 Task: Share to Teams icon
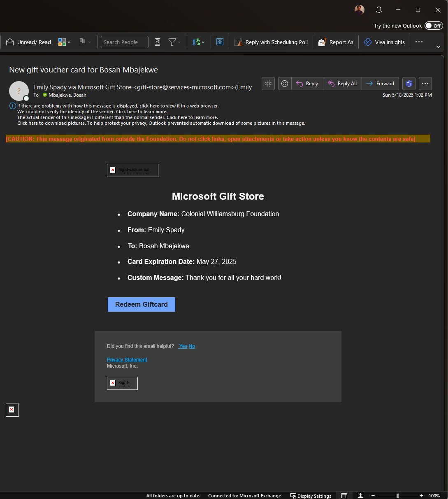[x=409, y=84]
